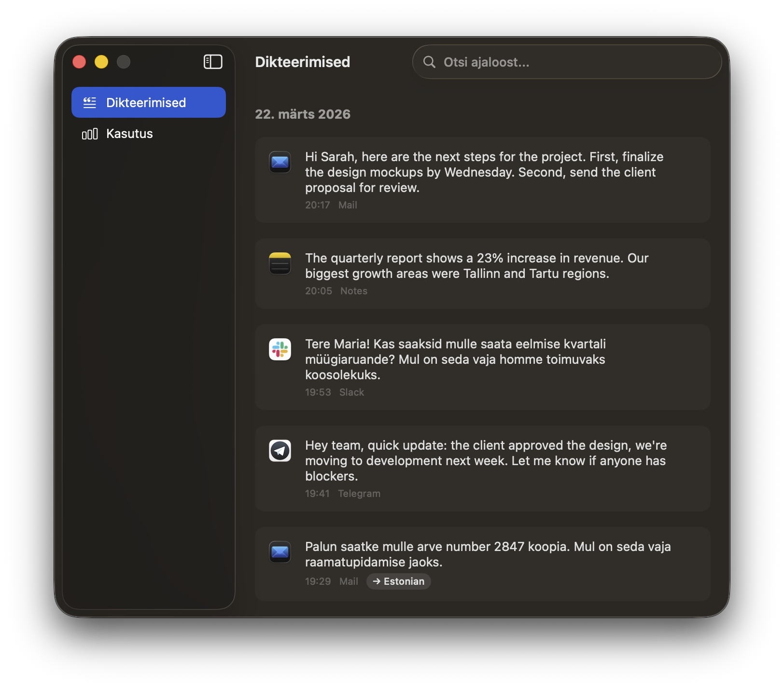Click the 19:29 timestamp

click(318, 581)
